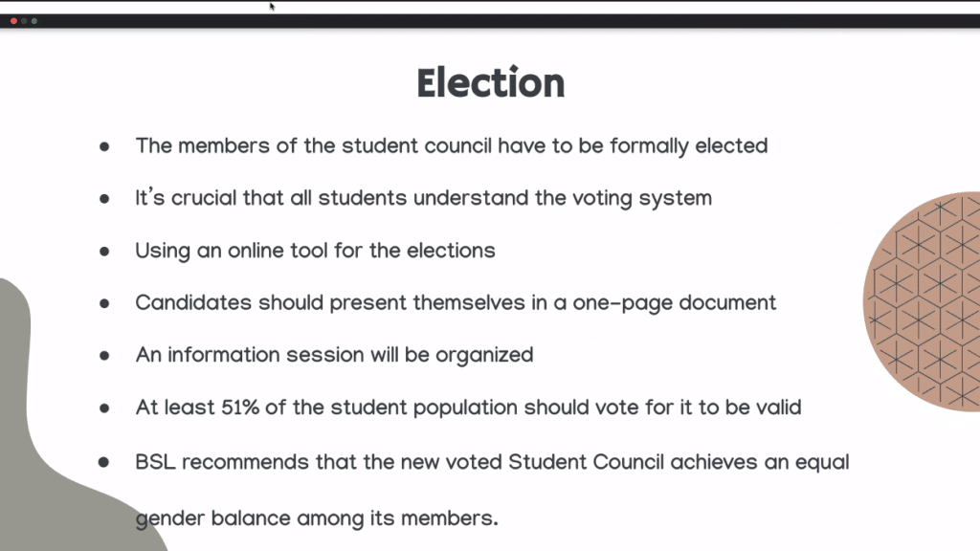Click the yellow minimize window button
This screenshot has height=551, width=980.
coord(25,21)
